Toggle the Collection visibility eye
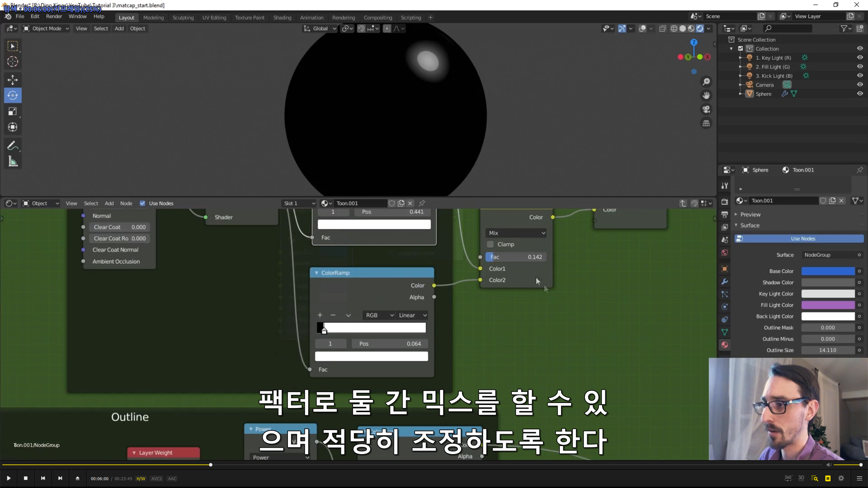Viewport: 868px width, 488px height. coord(860,48)
